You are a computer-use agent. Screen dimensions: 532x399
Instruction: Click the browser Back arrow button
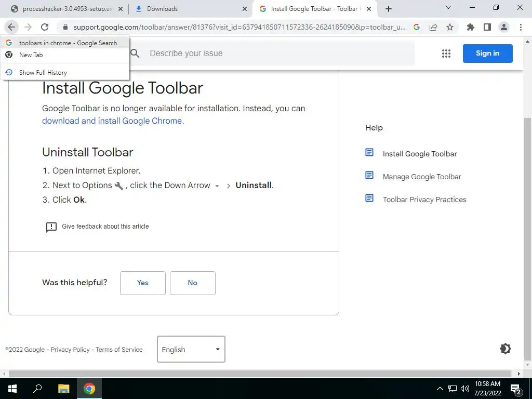point(11,27)
